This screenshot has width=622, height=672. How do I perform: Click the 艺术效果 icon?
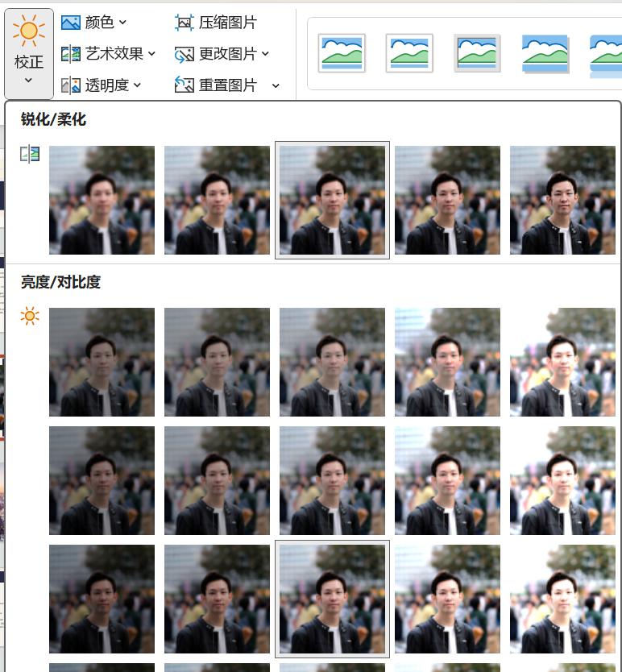[x=71, y=54]
